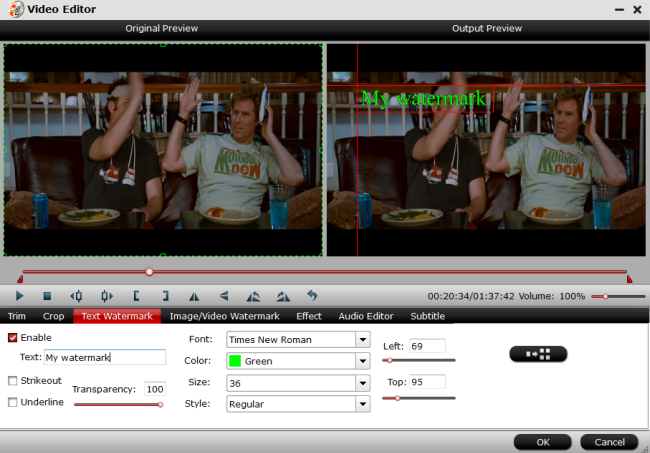Click the Cancel button
Image resolution: width=650 pixels, height=453 pixels.
point(609,442)
